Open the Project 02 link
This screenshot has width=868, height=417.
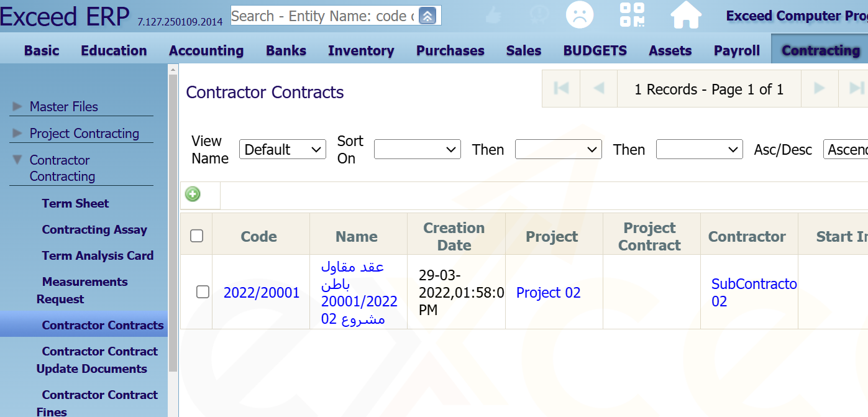[549, 293]
